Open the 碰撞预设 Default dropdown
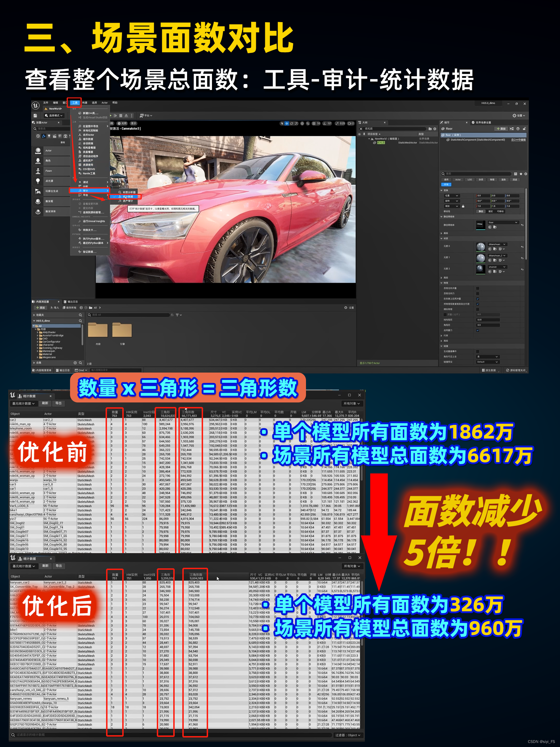 (488, 362)
